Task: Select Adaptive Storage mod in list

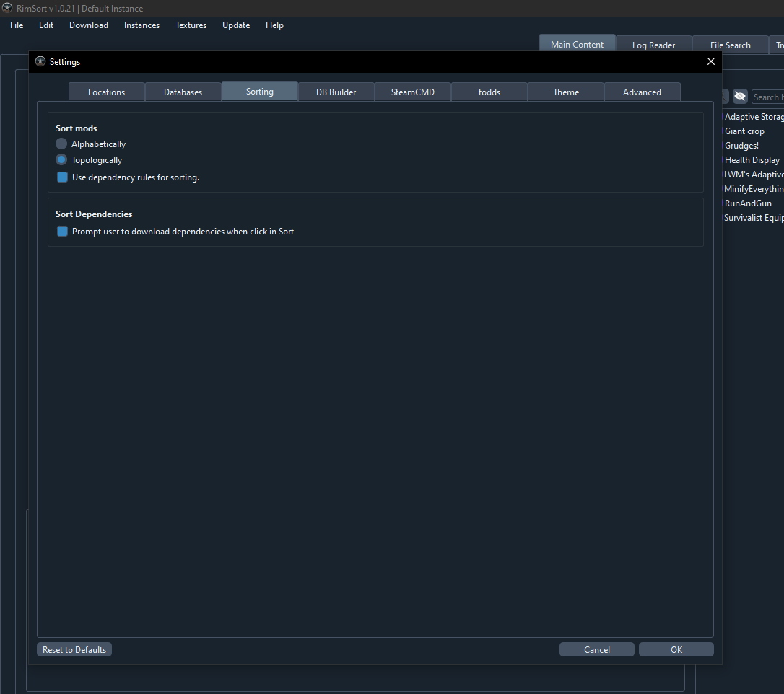Action: (x=754, y=116)
